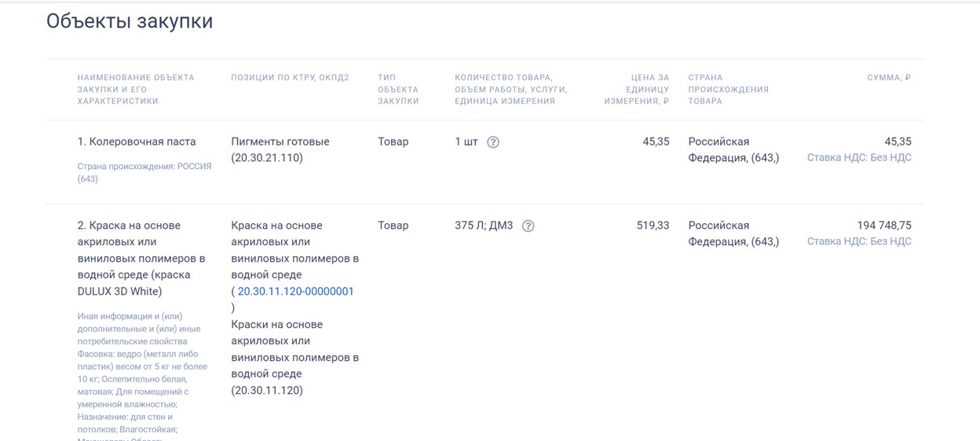Screen dimensions: 980x441
Task: Click "Страна происхождения товара" column header
Action: point(728,89)
